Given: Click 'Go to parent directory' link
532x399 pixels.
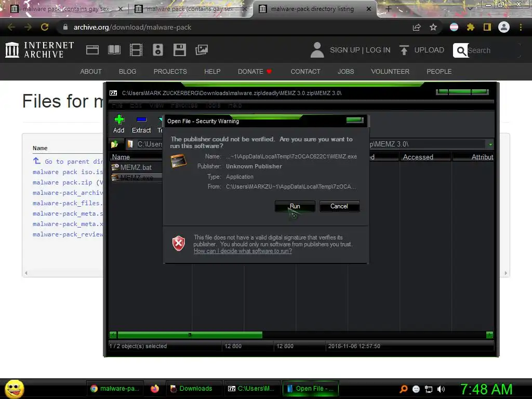Looking at the screenshot, I should [x=68, y=162].
